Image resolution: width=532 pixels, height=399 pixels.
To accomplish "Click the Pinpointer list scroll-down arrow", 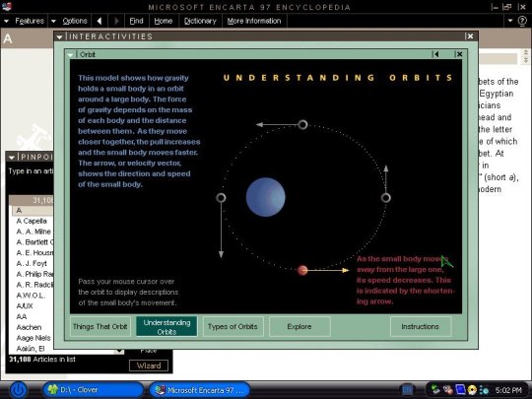I will (119, 351).
